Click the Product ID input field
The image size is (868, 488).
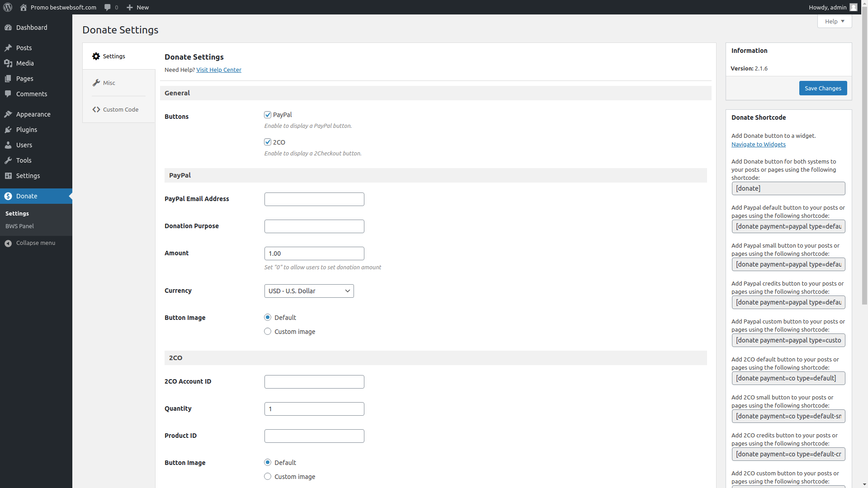(x=314, y=436)
